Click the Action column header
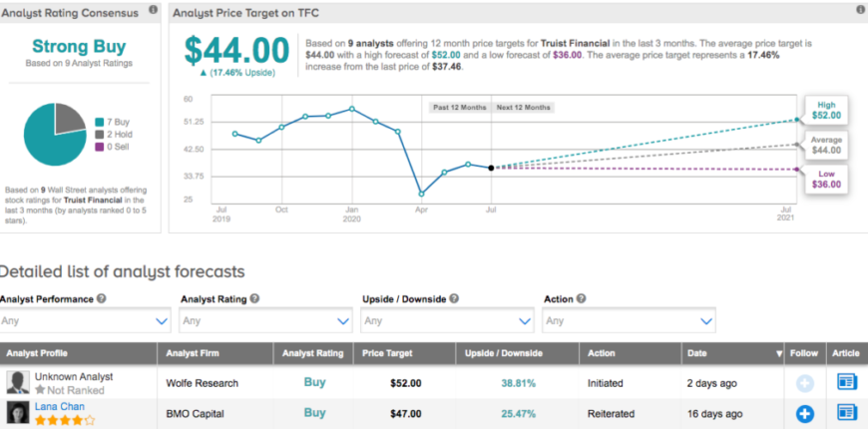Viewport: 868px width, 429px height. (631, 353)
